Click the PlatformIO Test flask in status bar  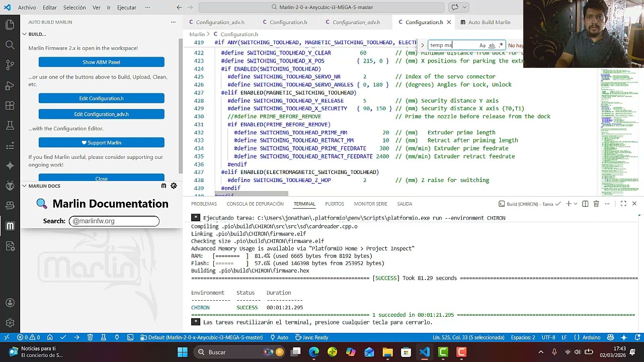tap(103, 337)
